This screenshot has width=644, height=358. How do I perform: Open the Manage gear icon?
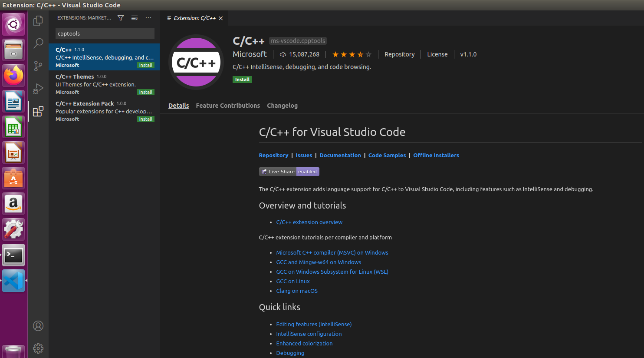(38, 348)
